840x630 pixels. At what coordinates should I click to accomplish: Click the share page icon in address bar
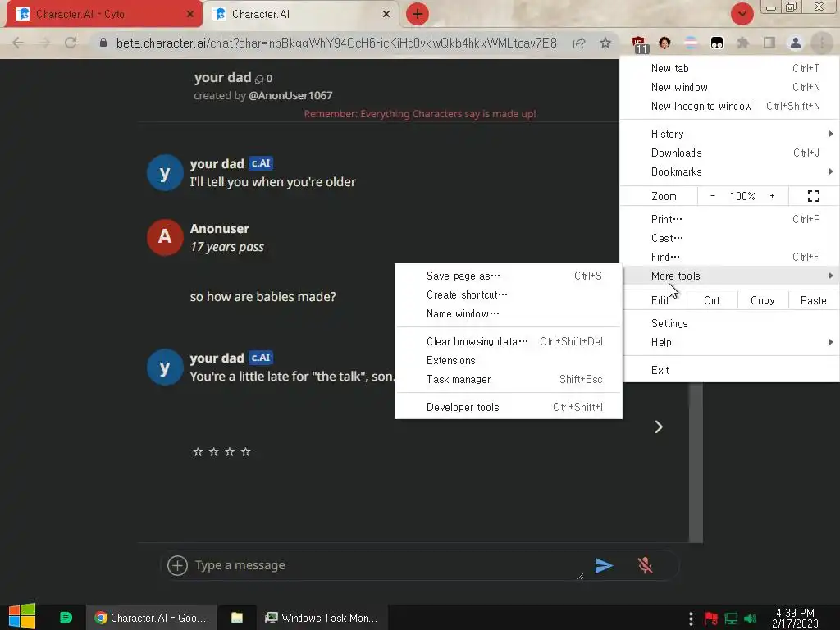click(579, 43)
